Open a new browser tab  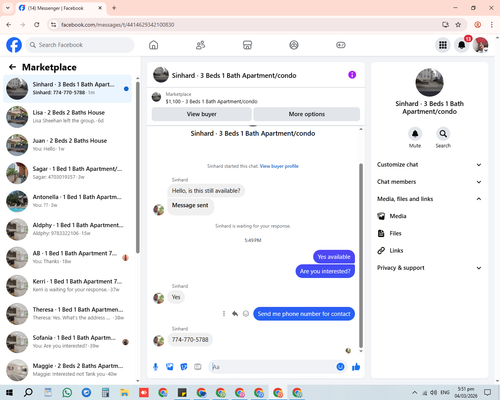114,8
